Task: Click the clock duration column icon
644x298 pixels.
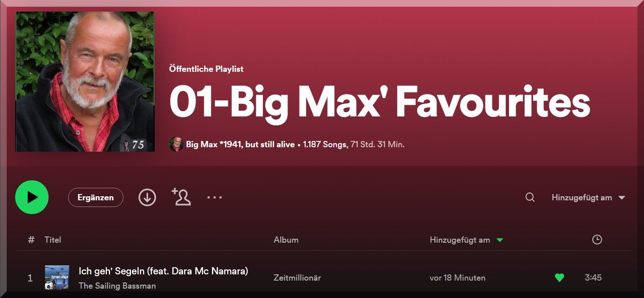Action: [x=597, y=240]
